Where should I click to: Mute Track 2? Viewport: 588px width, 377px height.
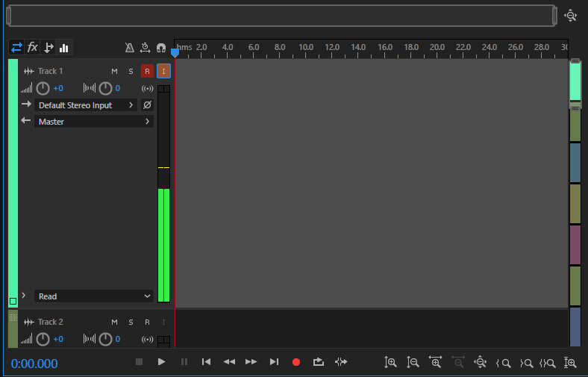[114, 323]
